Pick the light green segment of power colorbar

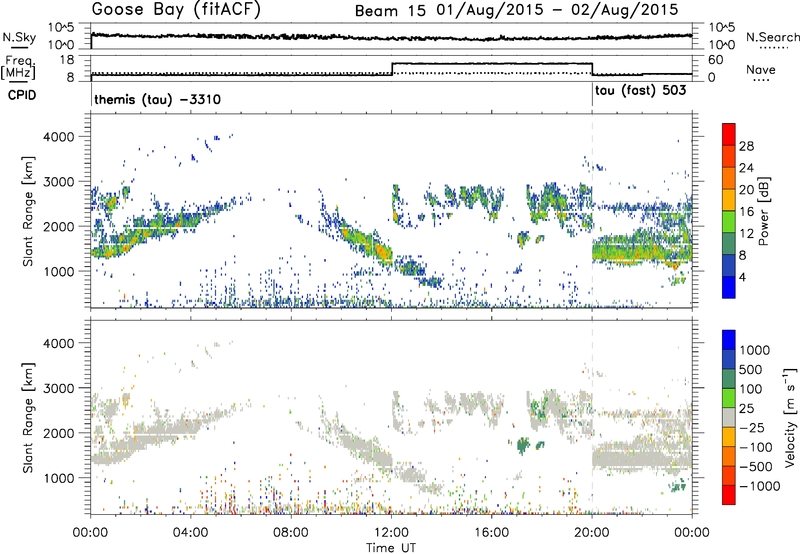pos(729,221)
